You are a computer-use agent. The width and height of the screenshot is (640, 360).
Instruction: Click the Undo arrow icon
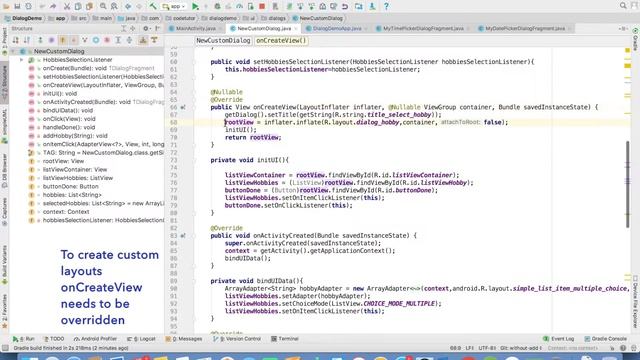[42, 6]
